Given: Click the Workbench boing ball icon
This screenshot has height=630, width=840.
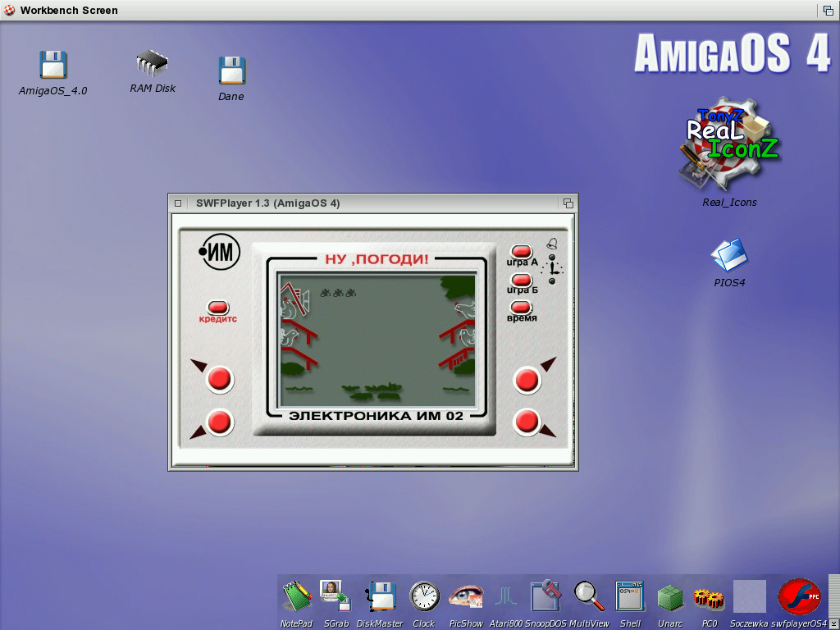Looking at the screenshot, I should coord(9,10).
